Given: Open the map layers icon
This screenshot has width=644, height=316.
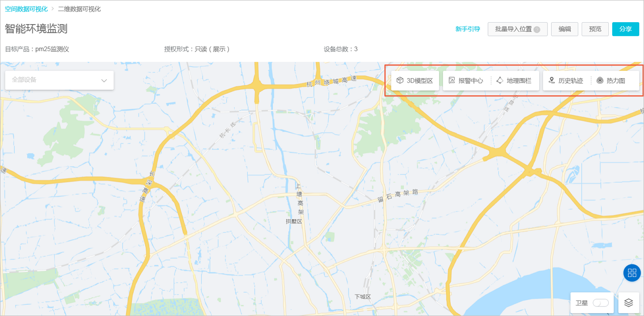Looking at the screenshot, I should click(x=629, y=303).
